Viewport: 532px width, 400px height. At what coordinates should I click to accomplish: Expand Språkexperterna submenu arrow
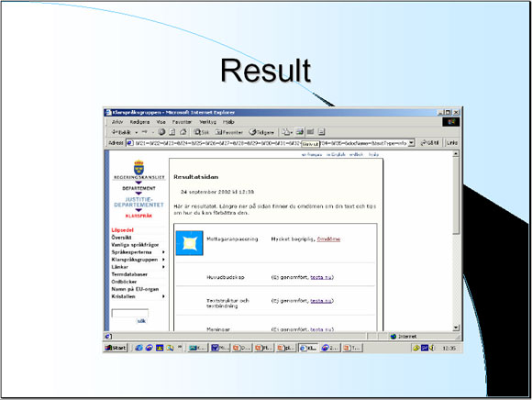[163, 252]
